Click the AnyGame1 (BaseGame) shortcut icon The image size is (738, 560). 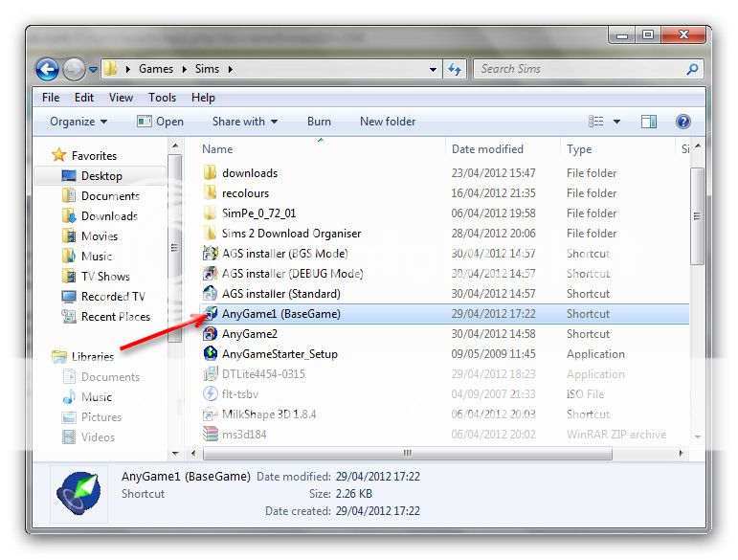pos(211,313)
